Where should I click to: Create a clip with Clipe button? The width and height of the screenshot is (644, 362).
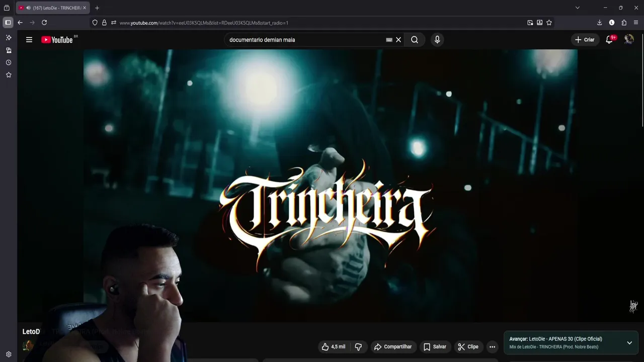pos(468,347)
